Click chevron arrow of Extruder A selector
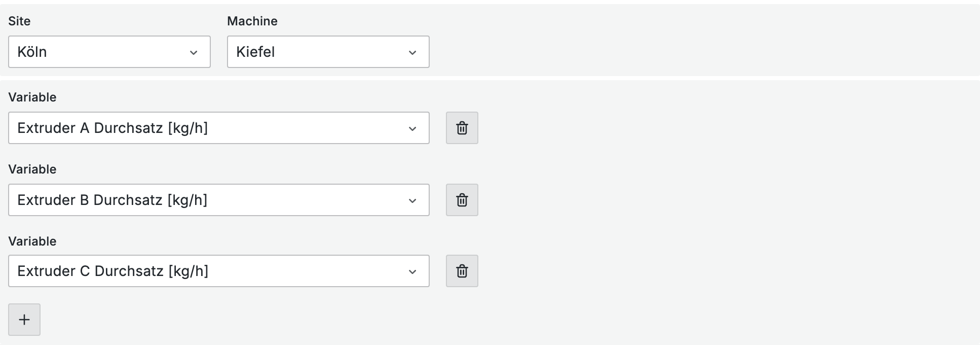Image resolution: width=980 pixels, height=345 pixels. pyautogui.click(x=412, y=128)
